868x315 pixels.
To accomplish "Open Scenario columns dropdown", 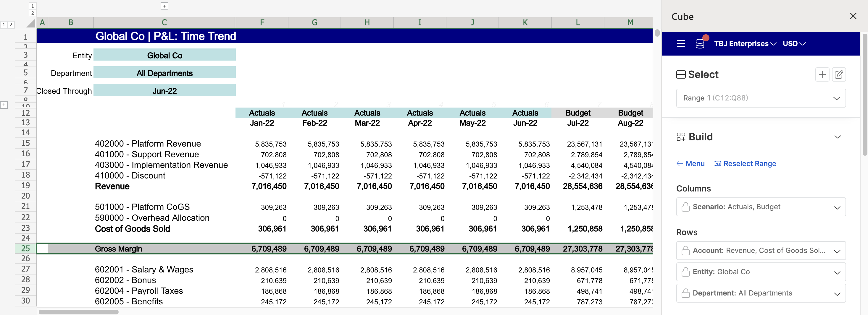I will coord(761,207).
